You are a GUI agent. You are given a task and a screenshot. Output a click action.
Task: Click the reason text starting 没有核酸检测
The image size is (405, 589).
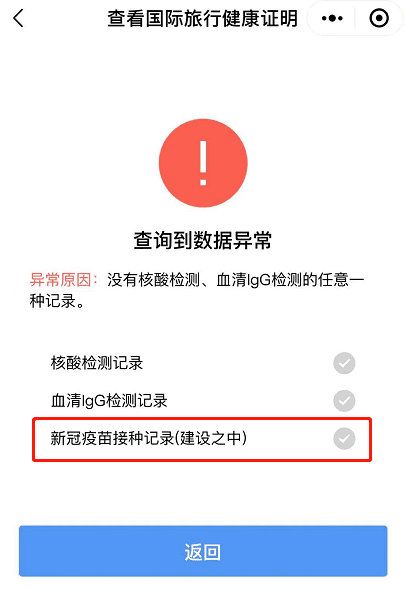click(197, 291)
